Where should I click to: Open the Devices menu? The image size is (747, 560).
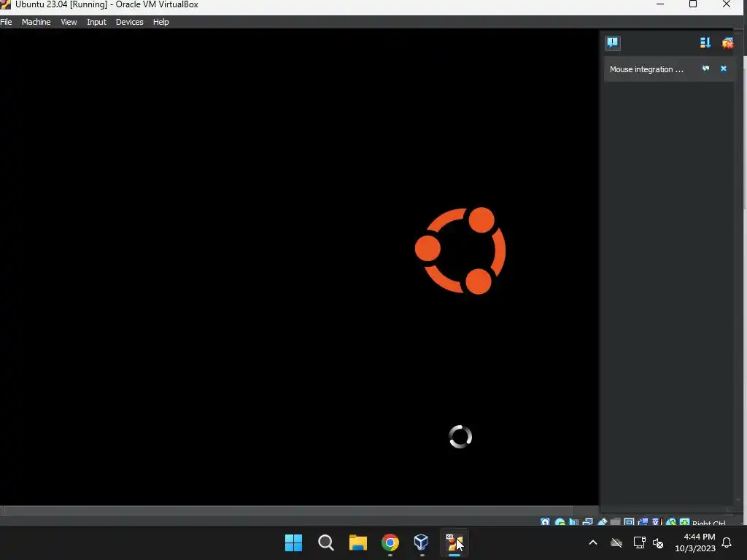click(130, 22)
